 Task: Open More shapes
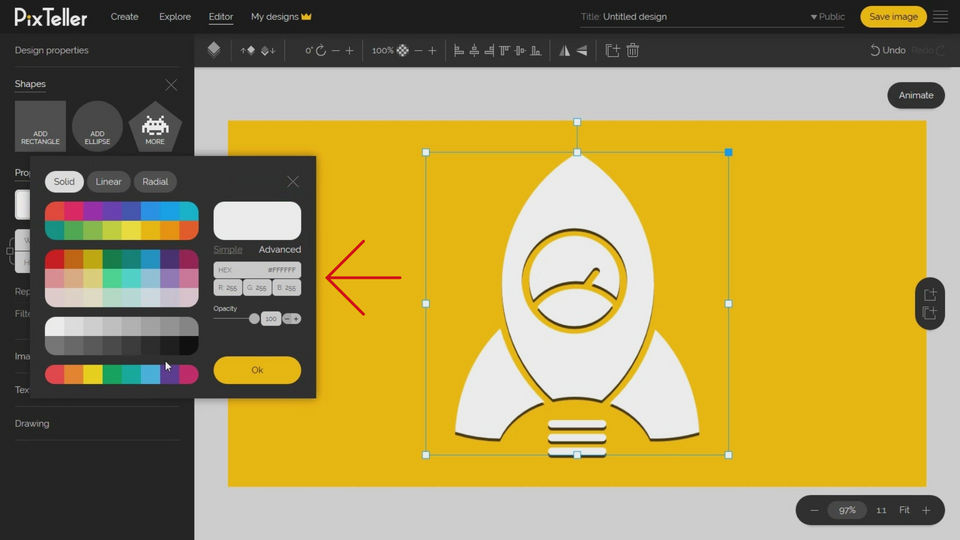click(x=155, y=127)
